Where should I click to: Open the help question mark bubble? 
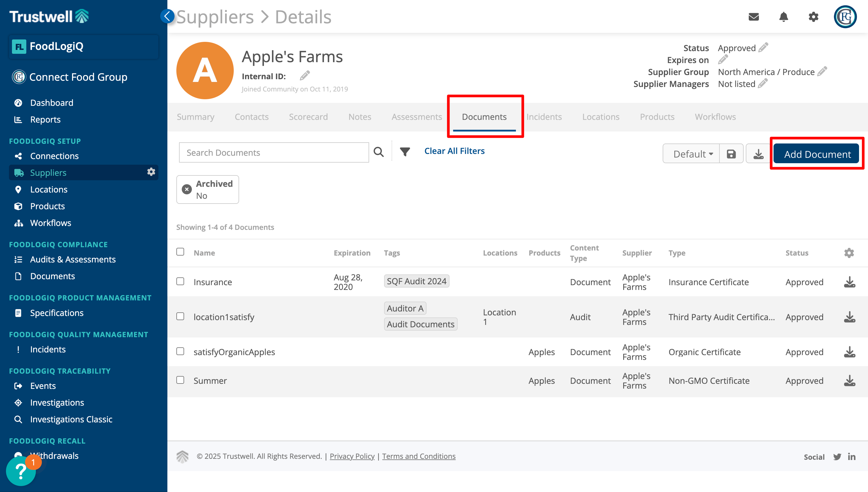pyautogui.click(x=21, y=471)
